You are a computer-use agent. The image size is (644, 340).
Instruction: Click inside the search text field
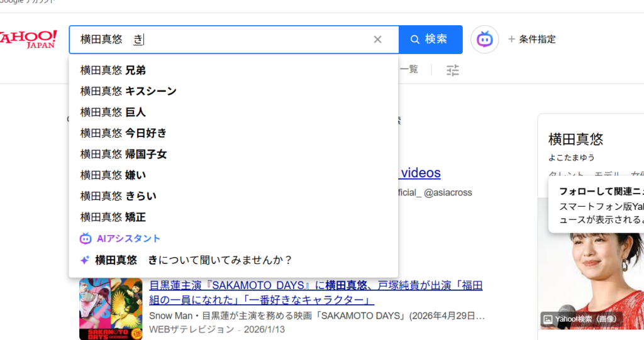click(x=252, y=40)
